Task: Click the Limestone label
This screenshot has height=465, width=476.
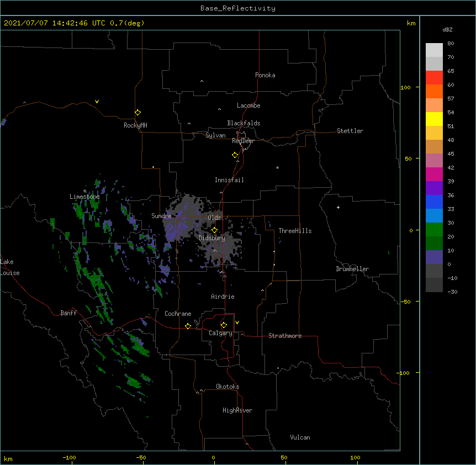Action: pos(84,197)
